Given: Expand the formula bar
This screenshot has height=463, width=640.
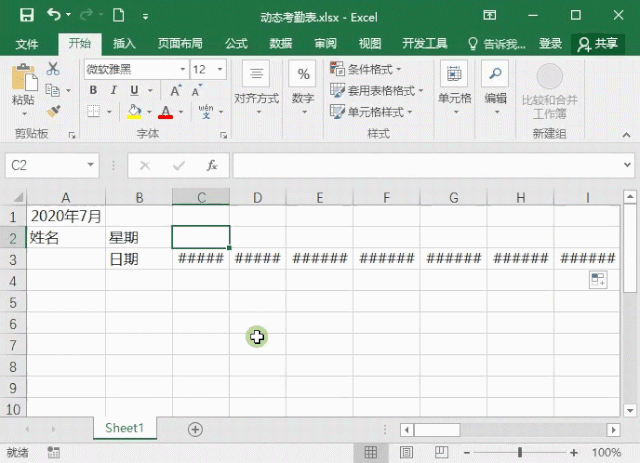Looking at the screenshot, I should [627, 165].
